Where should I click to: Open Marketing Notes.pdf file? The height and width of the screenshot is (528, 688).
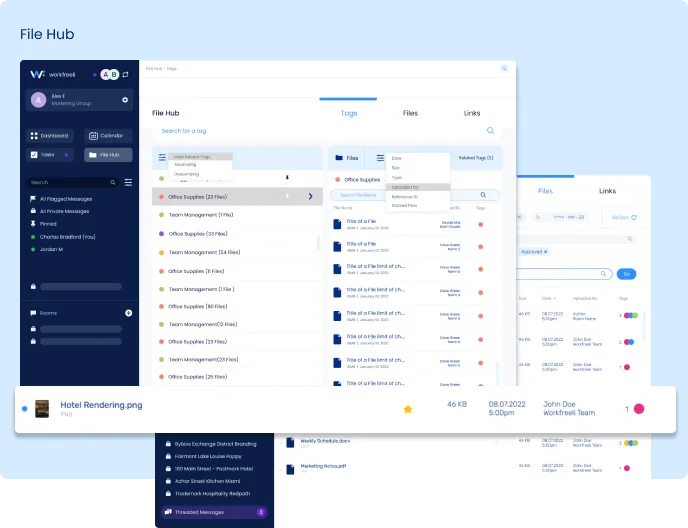(323, 466)
